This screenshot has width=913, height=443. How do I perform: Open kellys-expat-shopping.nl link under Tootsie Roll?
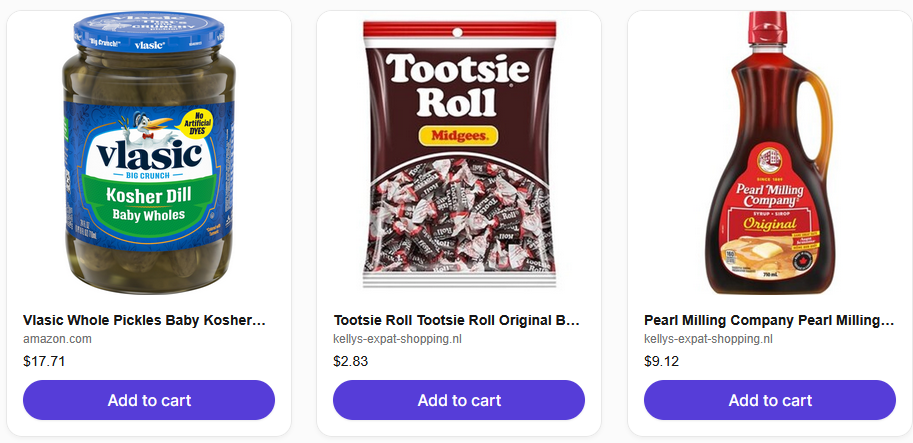coord(397,339)
